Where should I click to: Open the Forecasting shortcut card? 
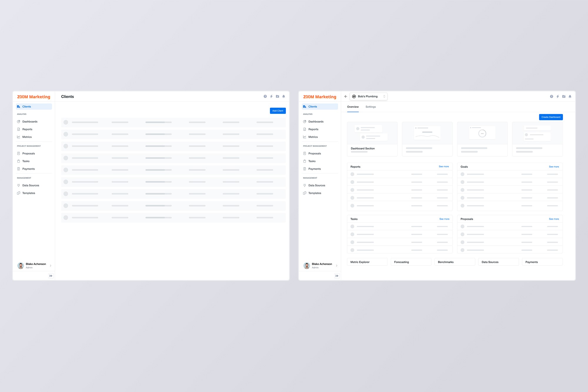411,262
